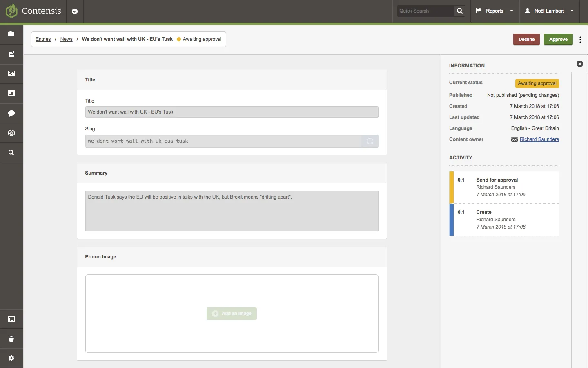Click the Awaiting approval status badge
The width and height of the screenshot is (588, 368).
[537, 83]
